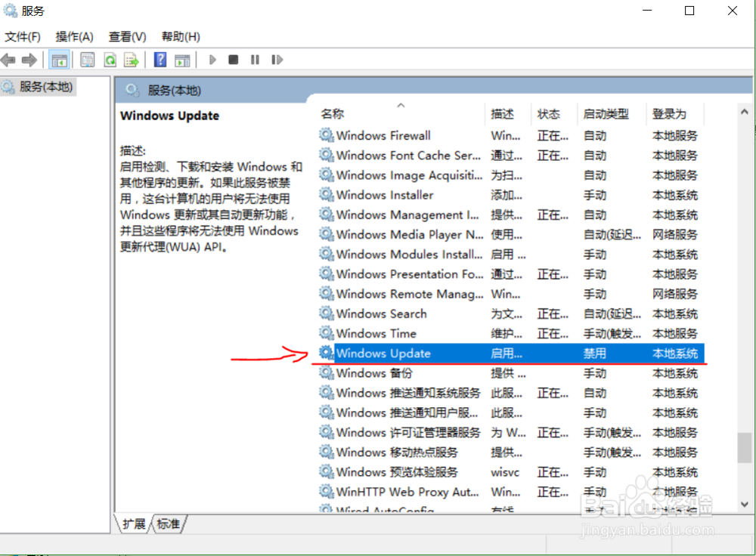Select the Windows Management Instrumentation row
Viewport: 756px width, 556px height.
[511, 215]
